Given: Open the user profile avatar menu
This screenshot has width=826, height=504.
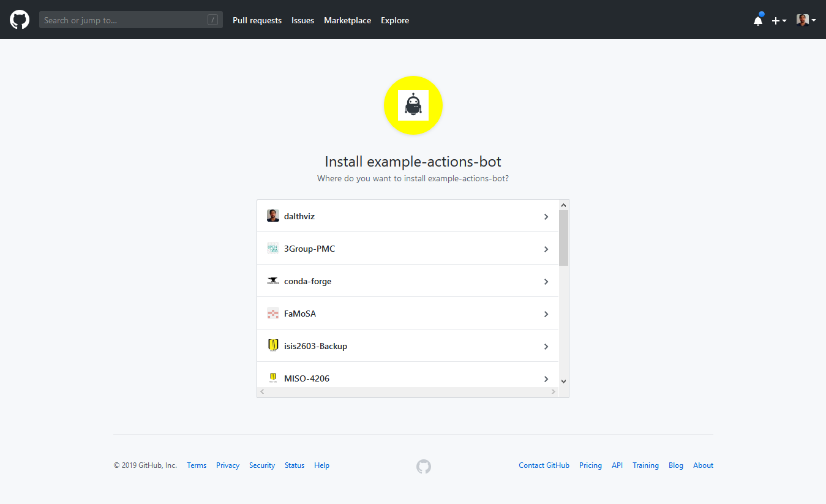Looking at the screenshot, I should tap(806, 20).
